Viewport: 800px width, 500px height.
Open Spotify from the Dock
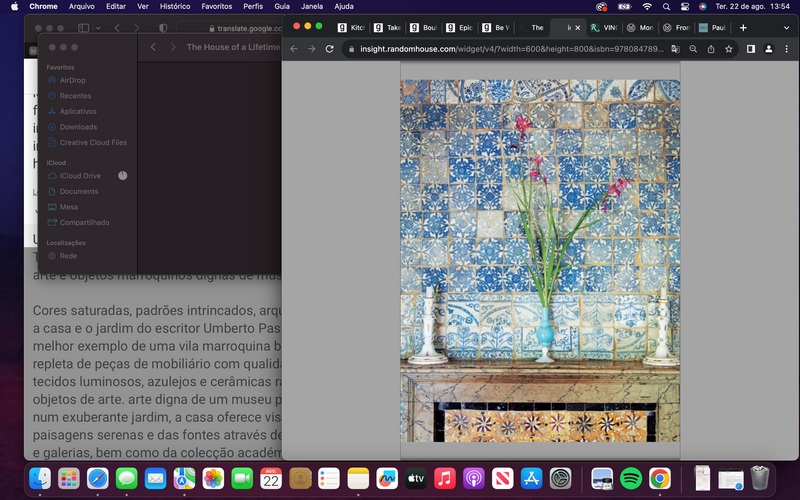coord(630,479)
